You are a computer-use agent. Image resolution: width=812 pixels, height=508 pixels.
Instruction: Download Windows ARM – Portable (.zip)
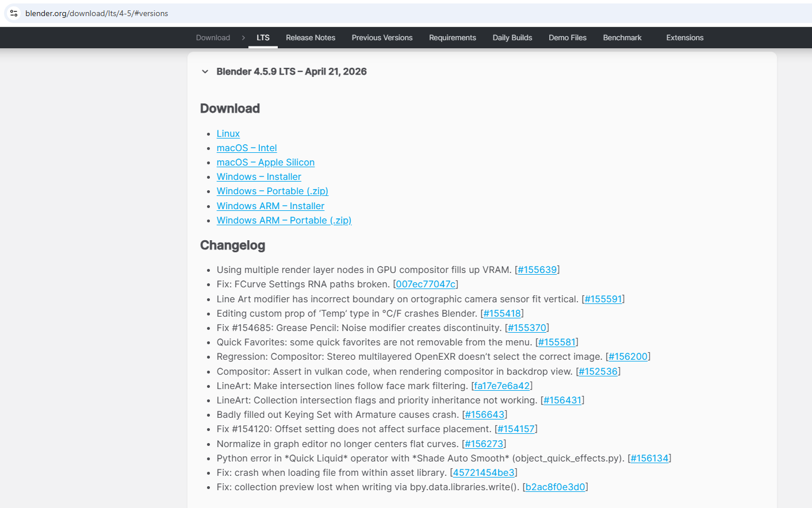click(x=284, y=221)
